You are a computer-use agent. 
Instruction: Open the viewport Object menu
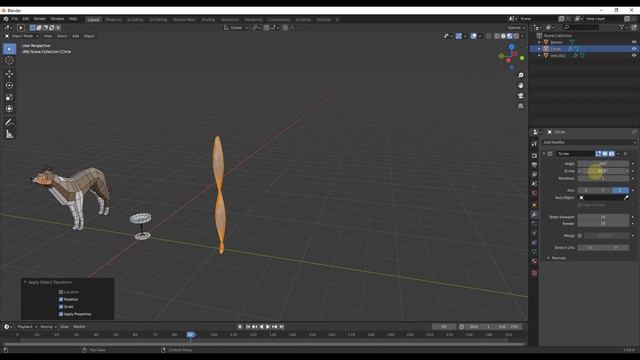click(89, 36)
